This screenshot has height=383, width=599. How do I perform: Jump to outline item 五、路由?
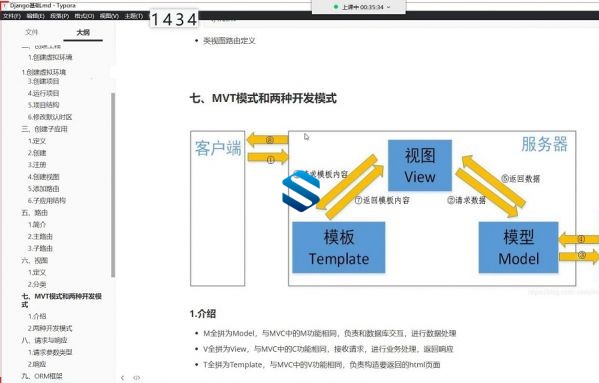(35, 213)
